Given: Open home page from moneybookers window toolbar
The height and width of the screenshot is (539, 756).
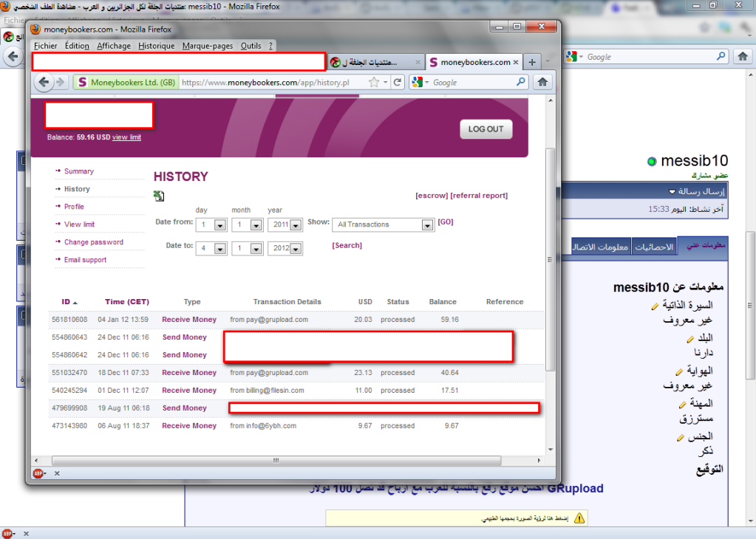Looking at the screenshot, I should [x=542, y=83].
